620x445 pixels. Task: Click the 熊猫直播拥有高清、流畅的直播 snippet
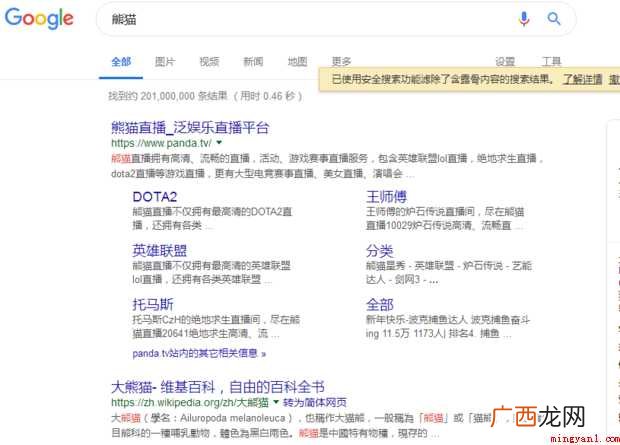(x=327, y=166)
